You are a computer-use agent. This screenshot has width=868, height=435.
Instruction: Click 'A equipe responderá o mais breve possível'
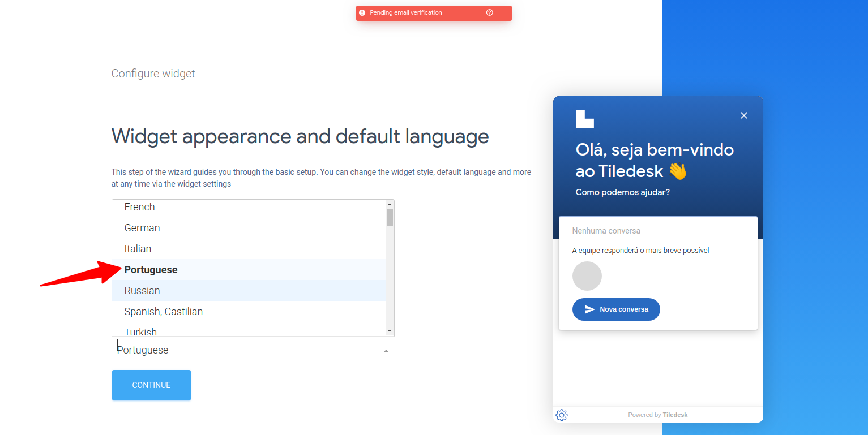[641, 250]
